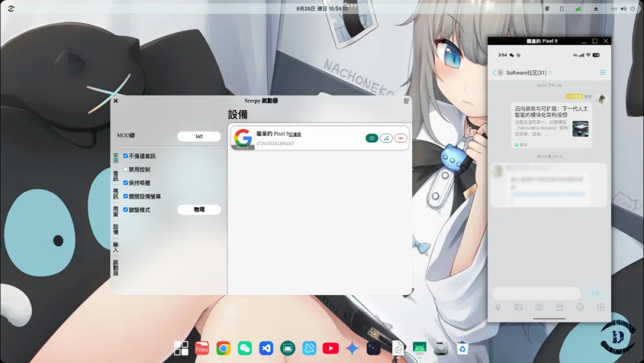Switch to the 視窗 sidebar tab
This screenshot has width=644, height=363.
(116, 211)
